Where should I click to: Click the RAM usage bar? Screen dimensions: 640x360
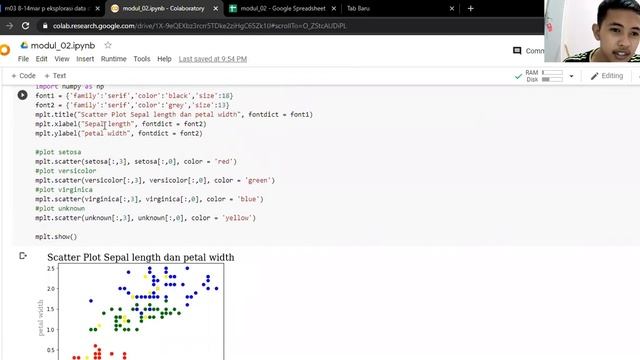pyautogui.click(x=552, y=73)
